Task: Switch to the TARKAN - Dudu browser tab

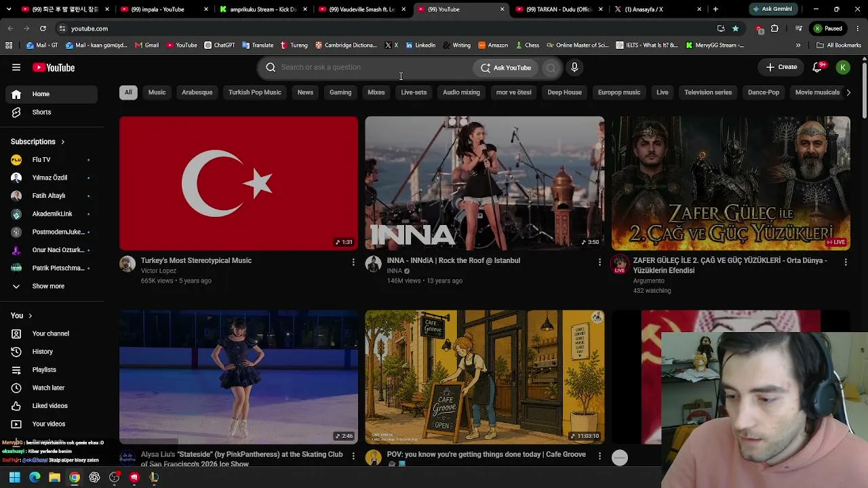Action: [559, 9]
